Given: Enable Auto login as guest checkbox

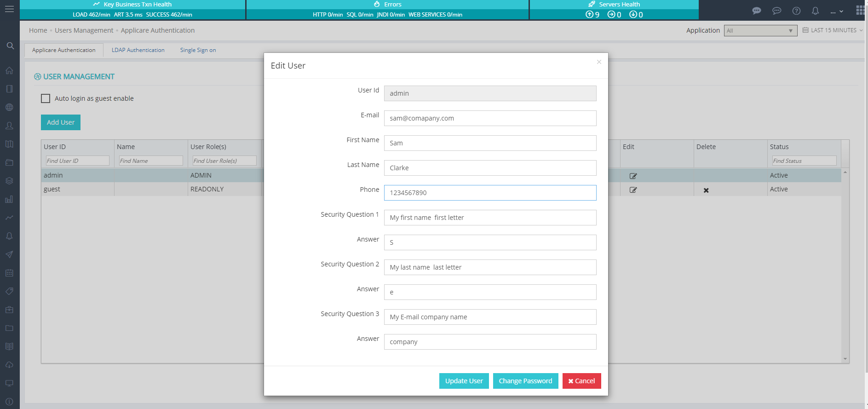Looking at the screenshot, I should (46, 98).
